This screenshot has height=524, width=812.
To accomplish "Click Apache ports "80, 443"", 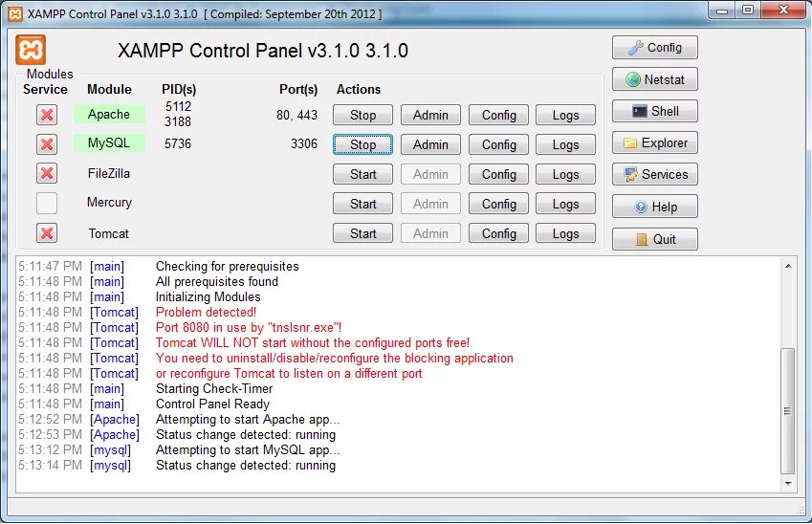I will point(296,115).
